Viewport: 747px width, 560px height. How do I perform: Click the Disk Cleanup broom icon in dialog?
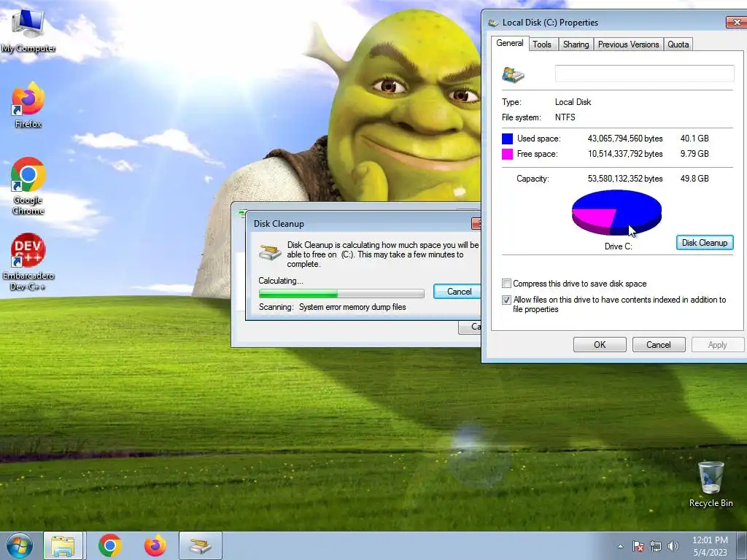coord(270,252)
